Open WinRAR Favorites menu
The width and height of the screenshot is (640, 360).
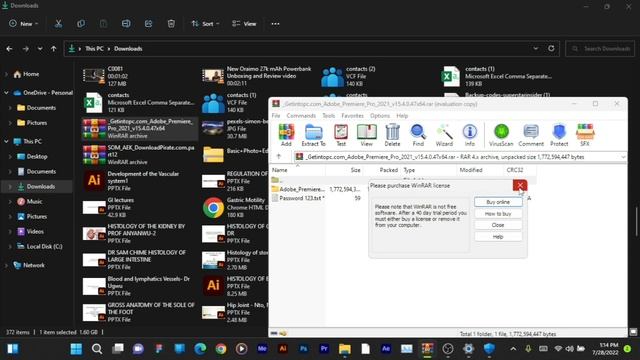[352, 116]
